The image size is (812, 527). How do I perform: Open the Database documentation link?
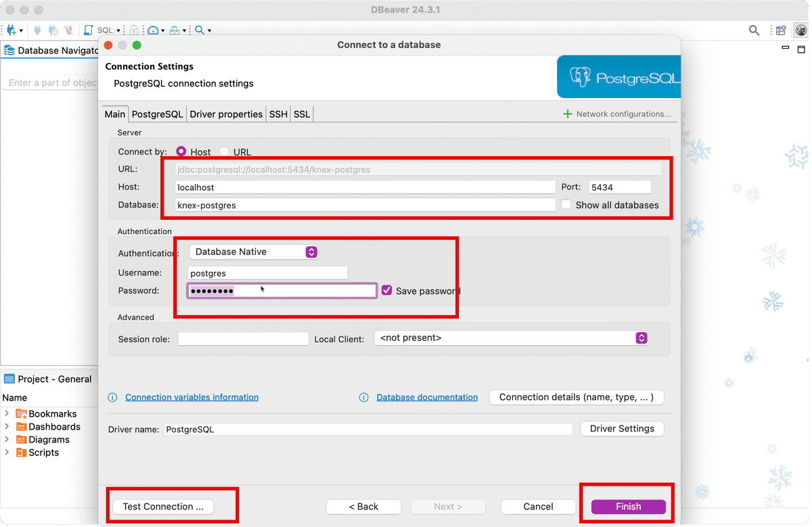tap(427, 397)
